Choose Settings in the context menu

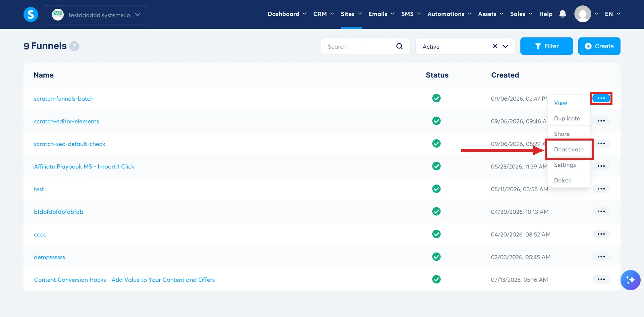tap(569, 165)
